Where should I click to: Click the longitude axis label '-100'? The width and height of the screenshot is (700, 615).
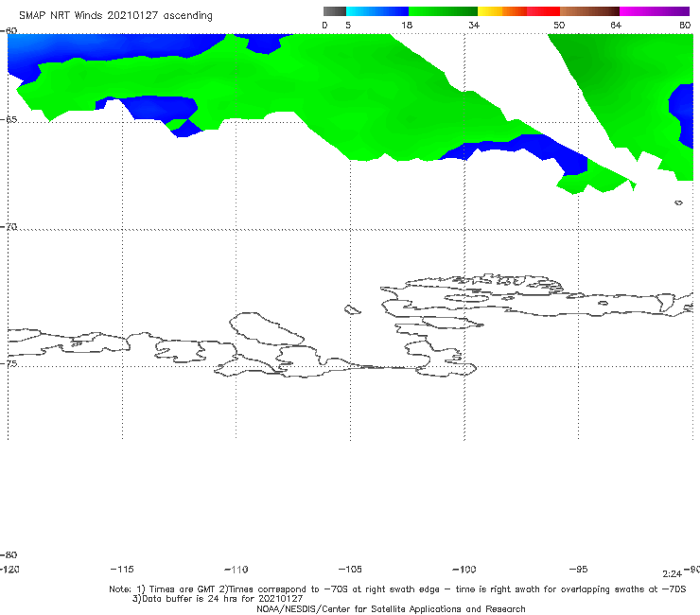(x=464, y=570)
